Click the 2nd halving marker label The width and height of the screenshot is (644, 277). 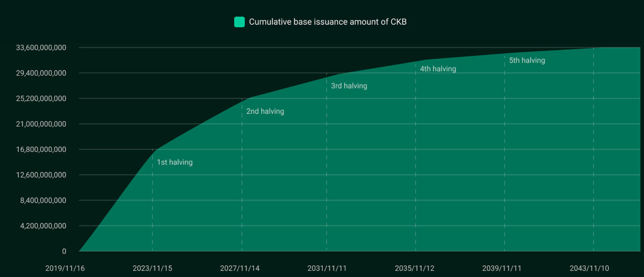pos(265,111)
